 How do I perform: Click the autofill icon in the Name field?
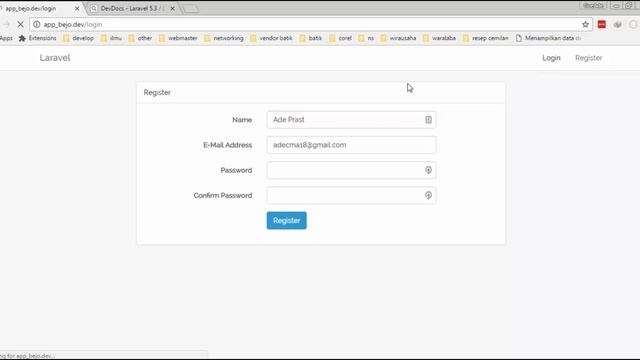pos(428,120)
